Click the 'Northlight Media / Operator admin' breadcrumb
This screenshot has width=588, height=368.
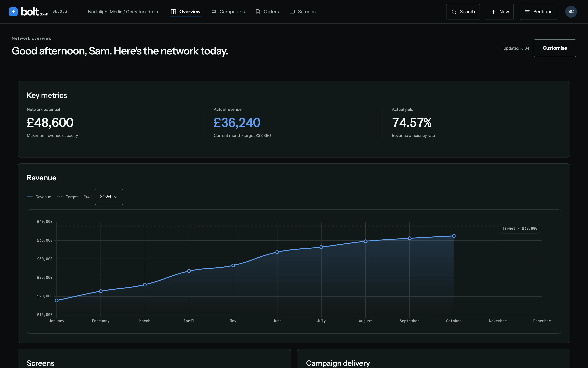pyautogui.click(x=123, y=12)
